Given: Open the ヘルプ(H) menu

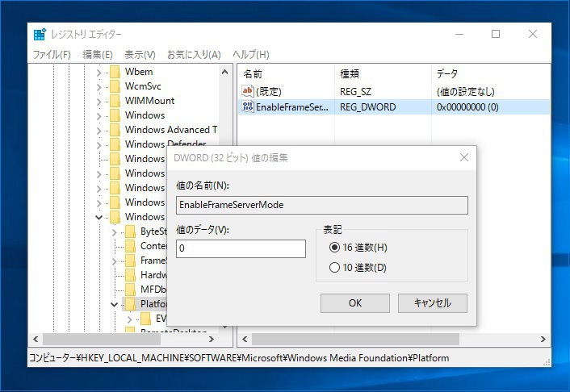Looking at the screenshot, I should pos(251,55).
